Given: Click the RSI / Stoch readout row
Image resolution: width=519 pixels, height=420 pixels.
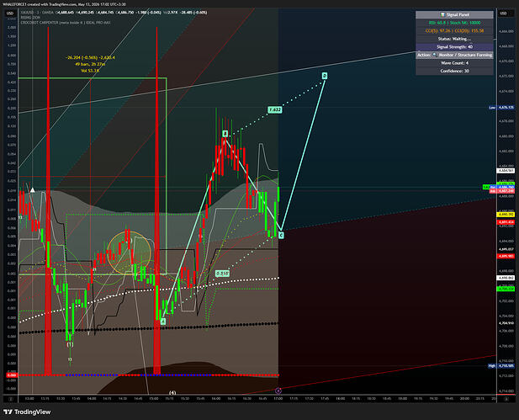Looking at the screenshot, I should (x=454, y=23).
